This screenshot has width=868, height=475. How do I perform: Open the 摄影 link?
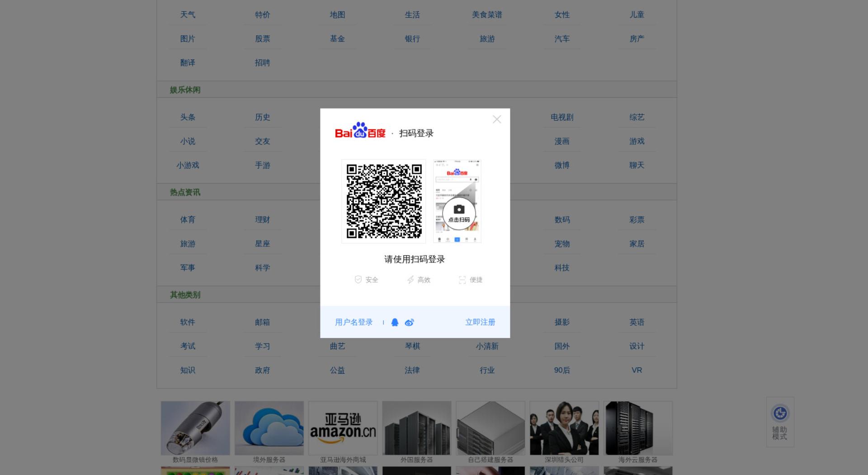point(562,322)
